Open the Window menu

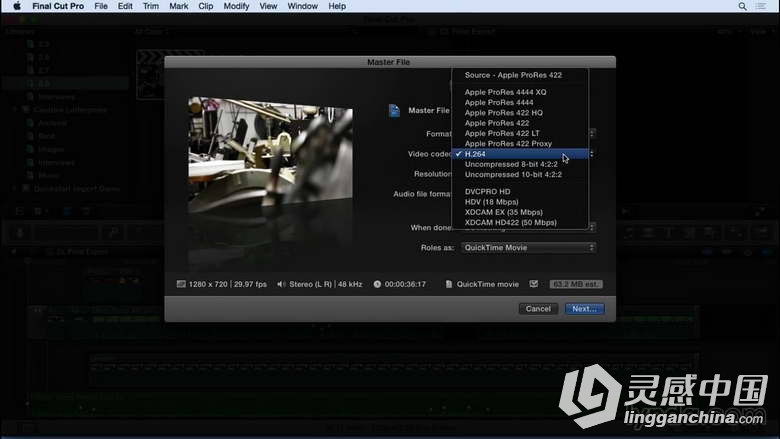(x=302, y=6)
